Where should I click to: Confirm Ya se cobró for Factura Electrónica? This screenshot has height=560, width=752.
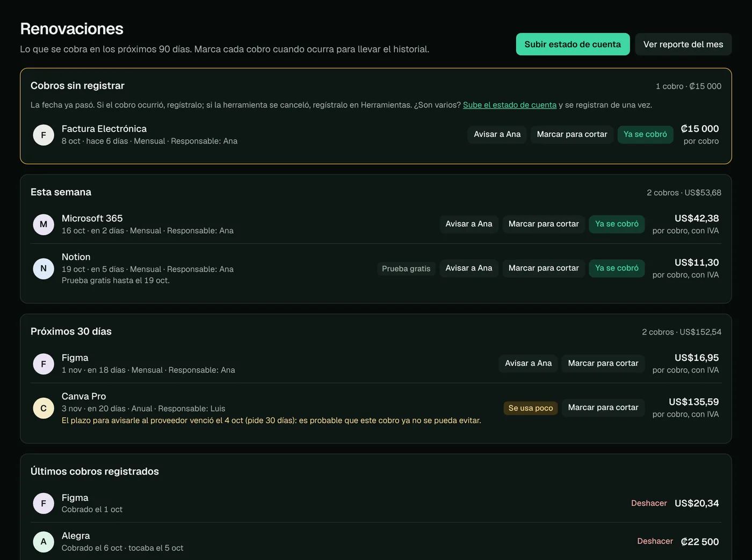click(645, 134)
